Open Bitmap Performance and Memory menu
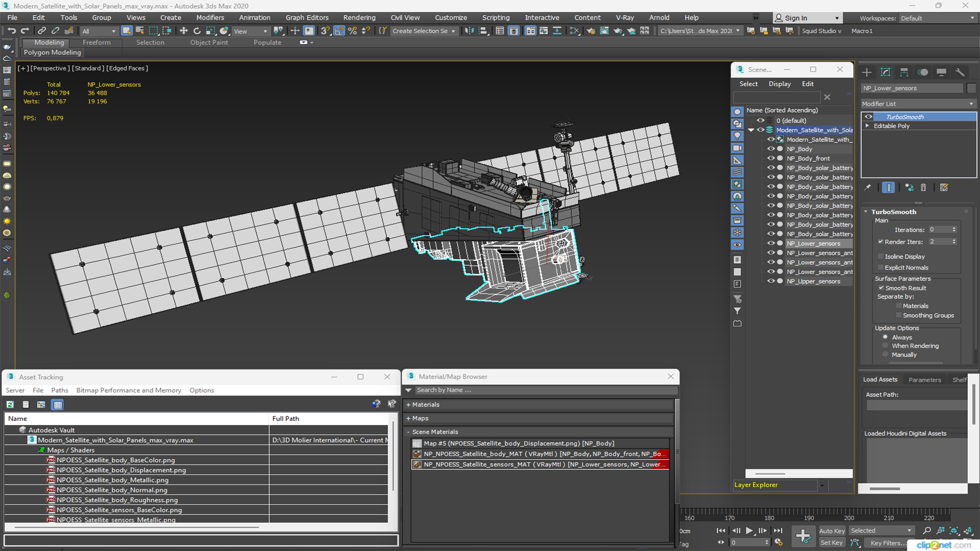 point(129,390)
